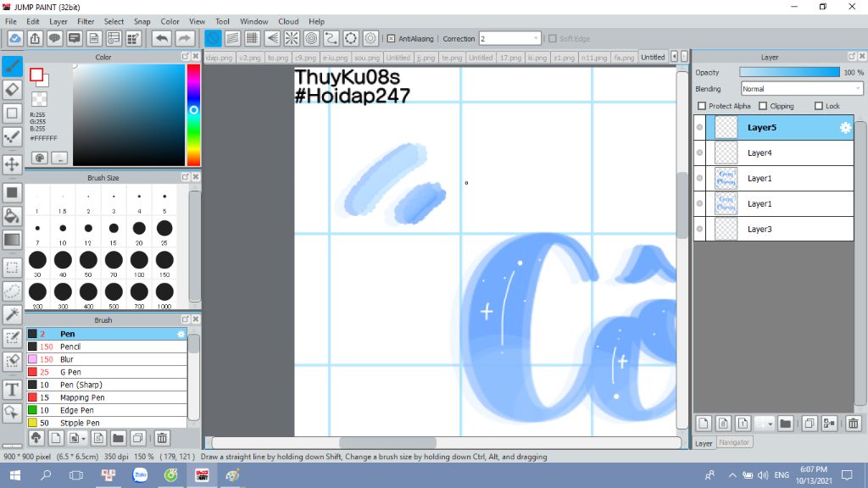
Task: Duplicate layer with the copy icon in Layer panel
Action: [809, 424]
